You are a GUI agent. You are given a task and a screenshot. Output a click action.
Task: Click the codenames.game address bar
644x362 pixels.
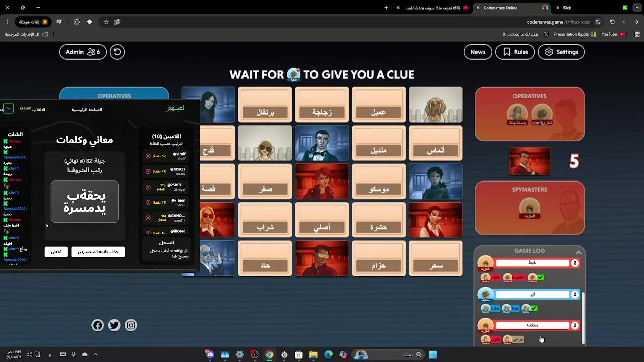click(559, 22)
